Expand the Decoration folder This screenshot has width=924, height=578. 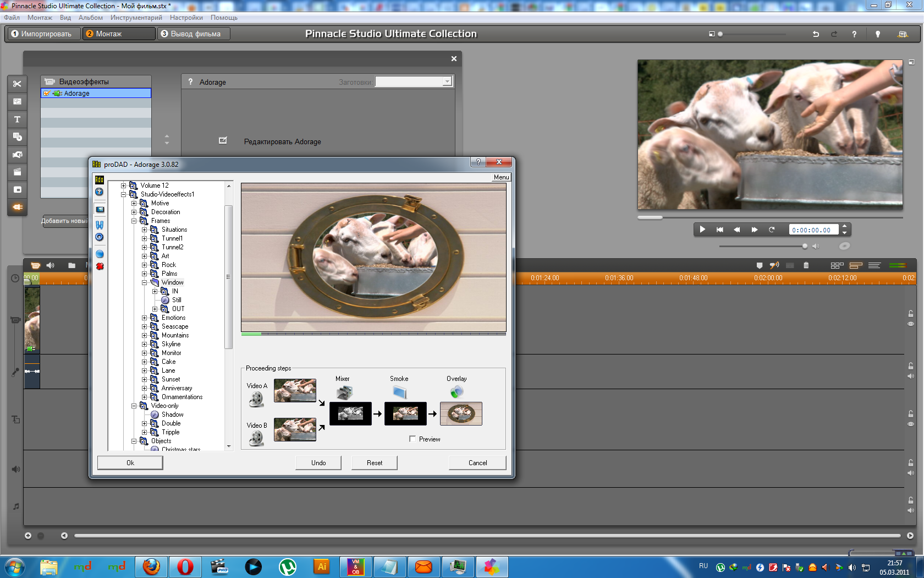pos(134,212)
